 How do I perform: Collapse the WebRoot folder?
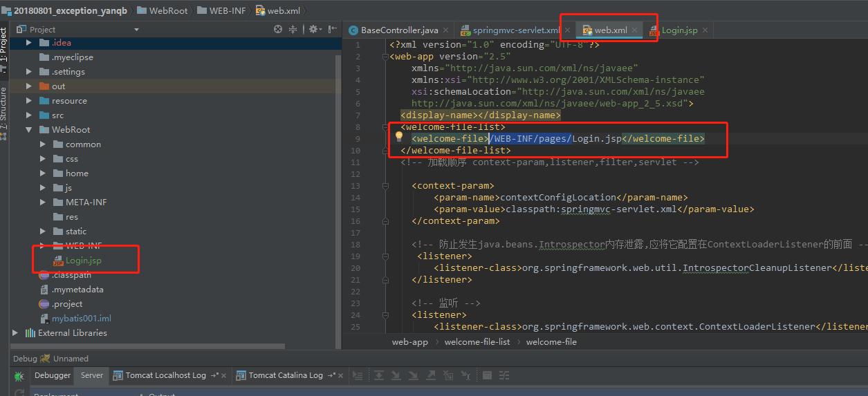28,130
